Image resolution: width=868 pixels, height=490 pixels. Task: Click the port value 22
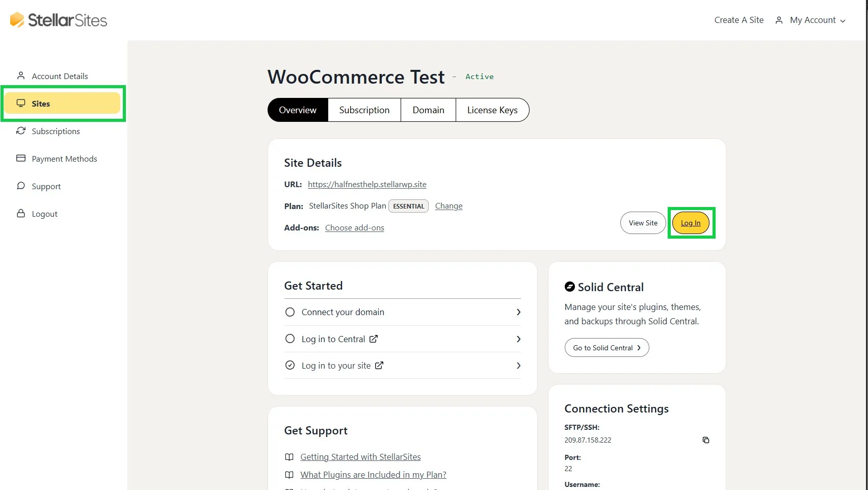tap(568, 469)
